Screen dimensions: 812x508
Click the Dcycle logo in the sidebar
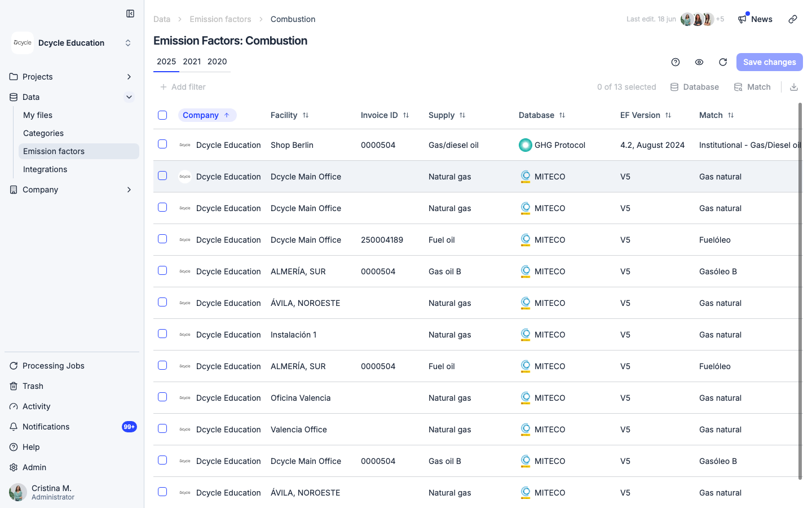coord(23,43)
